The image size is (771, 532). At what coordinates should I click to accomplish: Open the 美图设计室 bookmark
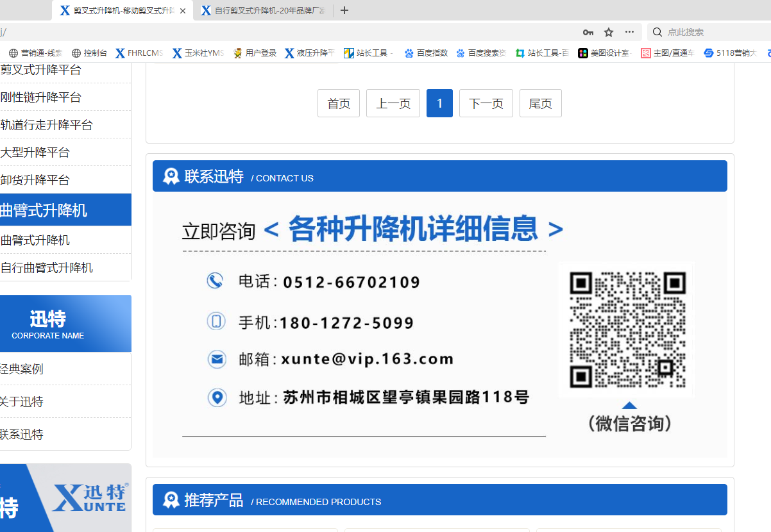pyautogui.click(x=604, y=53)
